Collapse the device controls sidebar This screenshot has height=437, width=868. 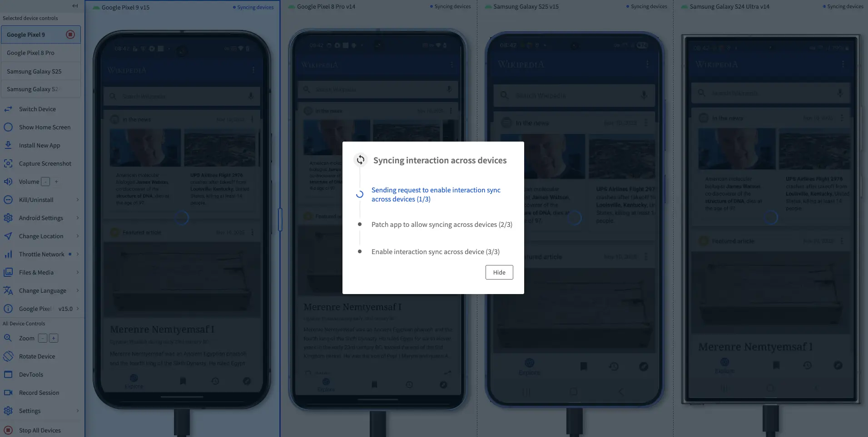pos(74,5)
